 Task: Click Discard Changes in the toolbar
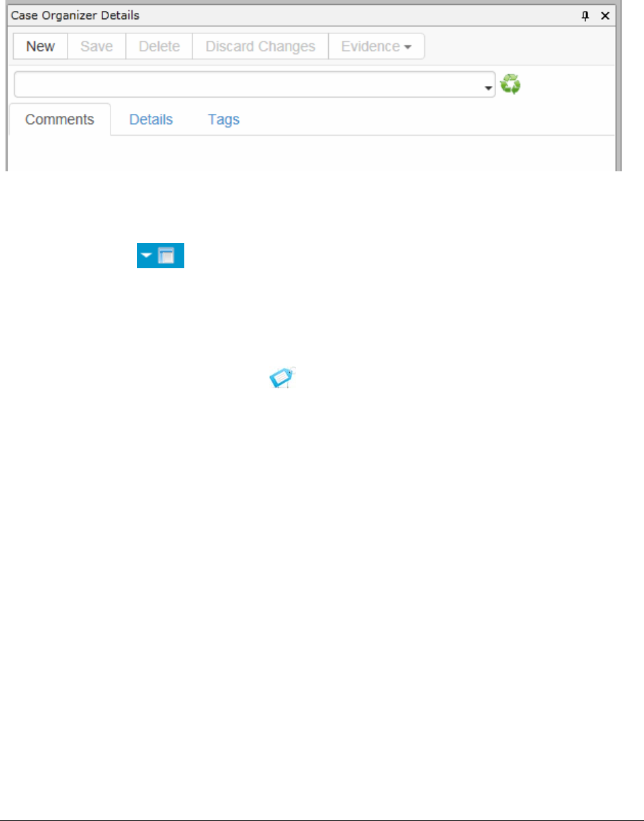pyautogui.click(x=261, y=46)
